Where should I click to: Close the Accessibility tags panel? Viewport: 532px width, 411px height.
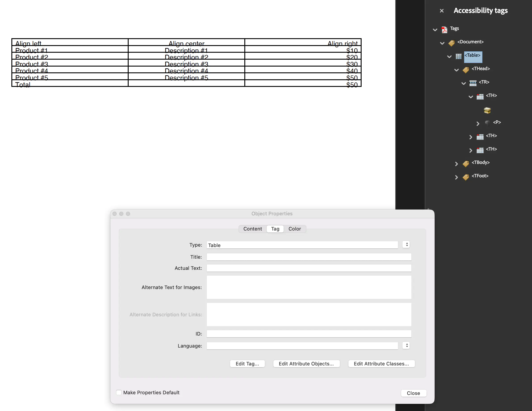442,10
